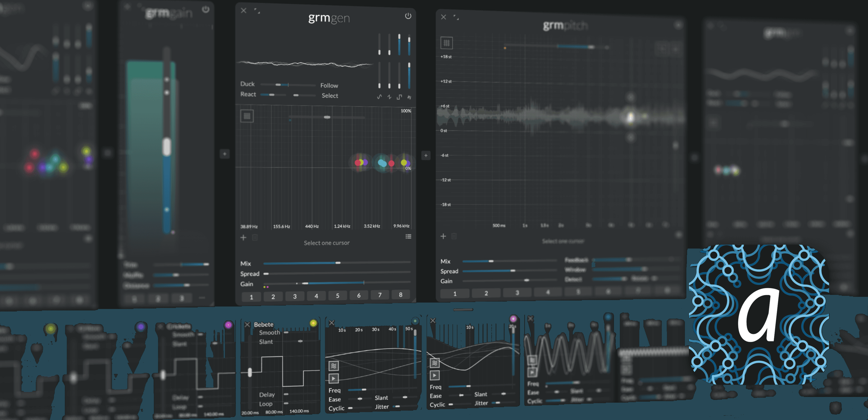Click the play button in 50 s agent panel

pos(334,378)
